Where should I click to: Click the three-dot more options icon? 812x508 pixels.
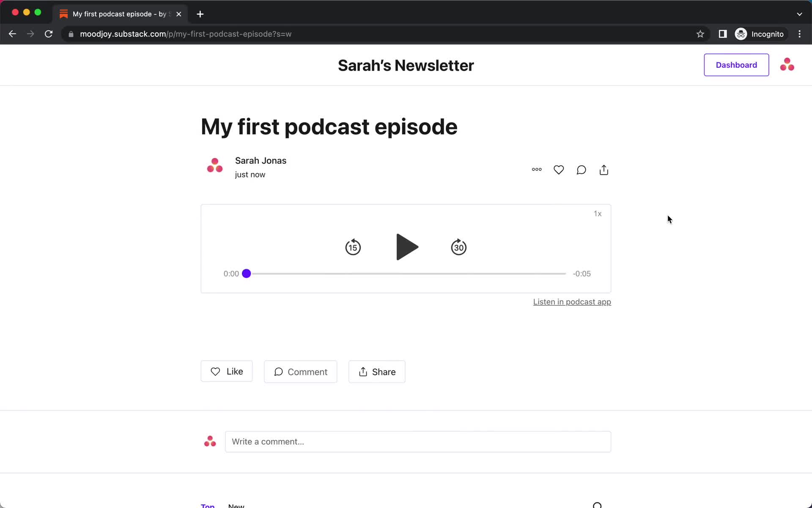(x=536, y=169)
